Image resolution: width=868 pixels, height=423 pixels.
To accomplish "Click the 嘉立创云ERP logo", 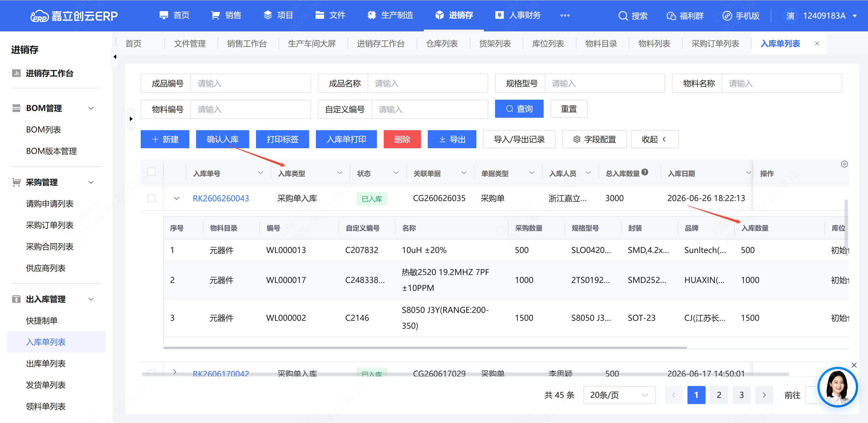I will [x=74, y=16].
